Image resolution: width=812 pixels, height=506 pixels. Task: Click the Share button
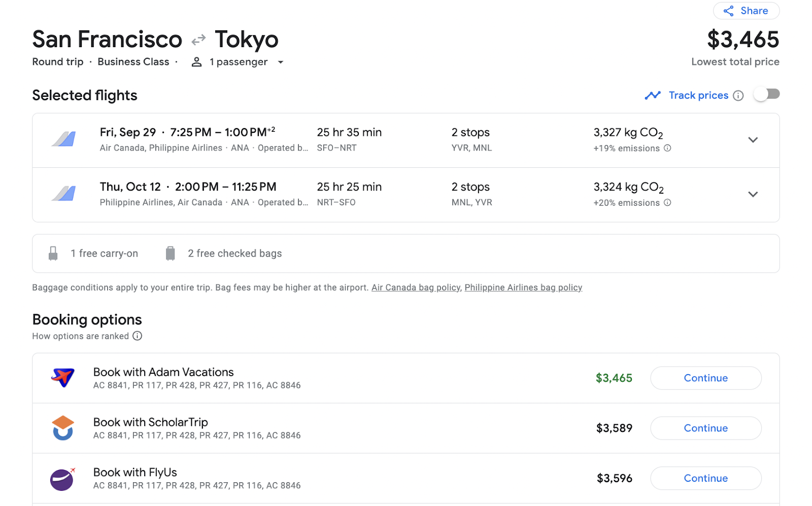tap(746, 11)
